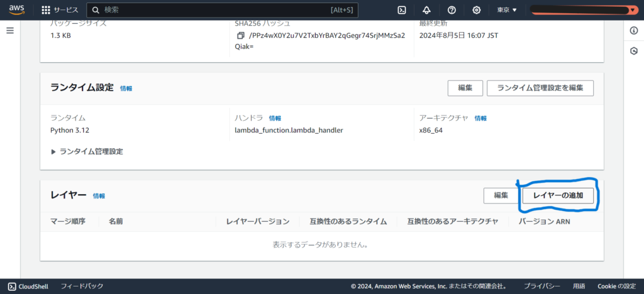Click the search input field
The image size is (644, 294).
pyautogui.click(x=214, y=10)
